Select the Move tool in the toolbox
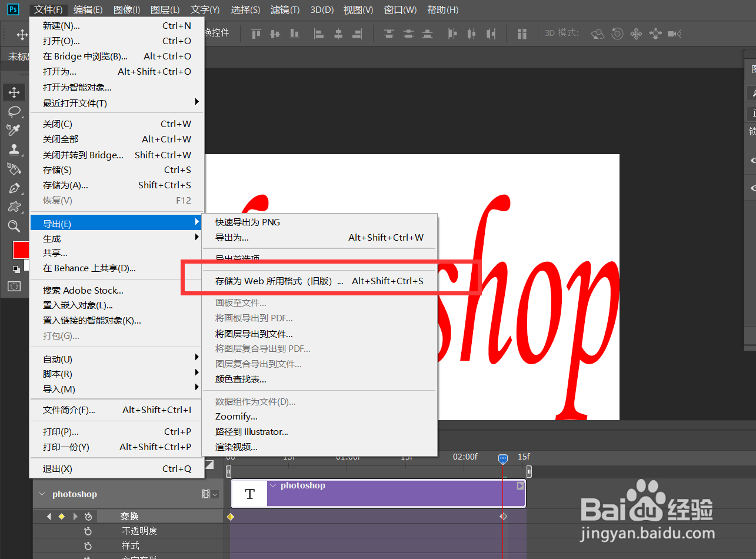The width and height of the screenshot is (756, 559). (14, 92)
